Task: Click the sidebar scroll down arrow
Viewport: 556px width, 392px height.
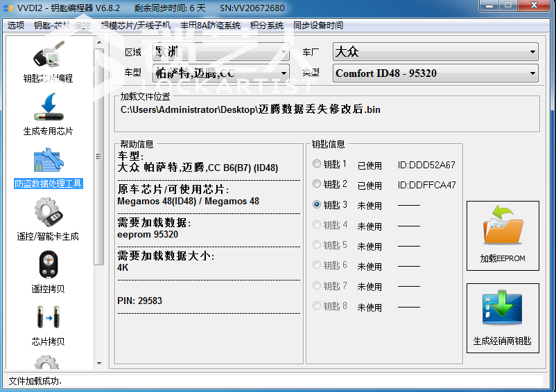Action: click(99, 364)
